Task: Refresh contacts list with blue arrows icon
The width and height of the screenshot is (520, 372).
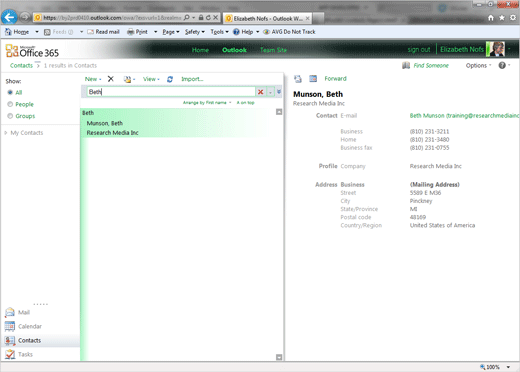Action: 170,79
